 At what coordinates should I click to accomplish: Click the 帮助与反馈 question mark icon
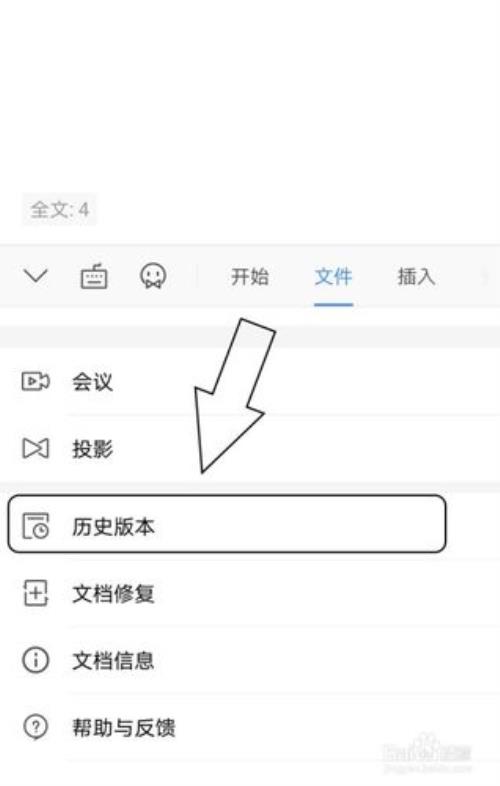tap(36, 727)
